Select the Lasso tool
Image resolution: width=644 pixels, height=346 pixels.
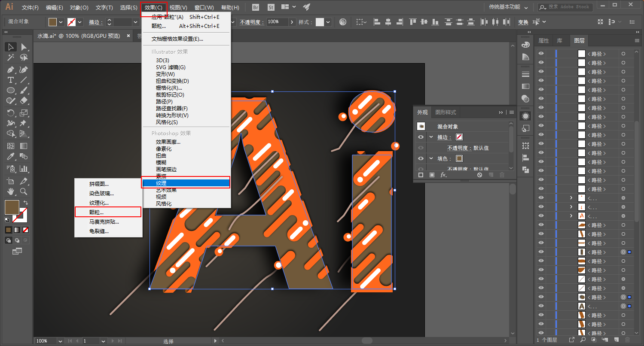(24, 58)
